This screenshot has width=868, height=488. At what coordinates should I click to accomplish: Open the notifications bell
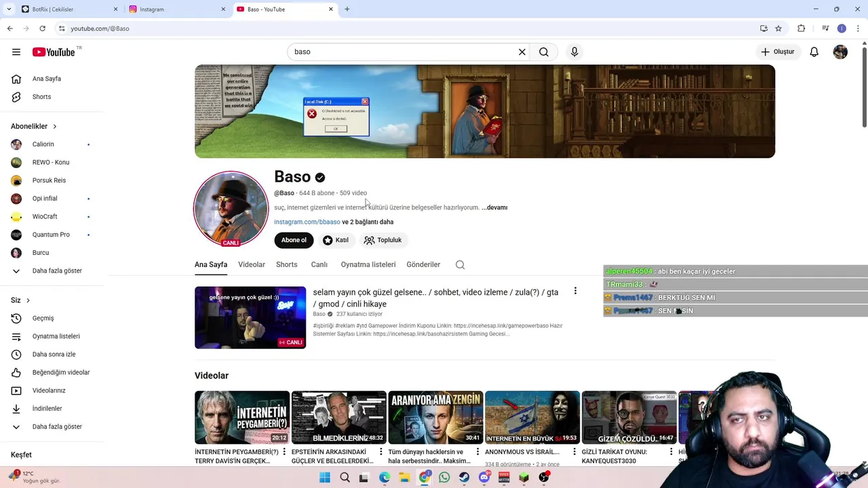[x=814, y=52]
